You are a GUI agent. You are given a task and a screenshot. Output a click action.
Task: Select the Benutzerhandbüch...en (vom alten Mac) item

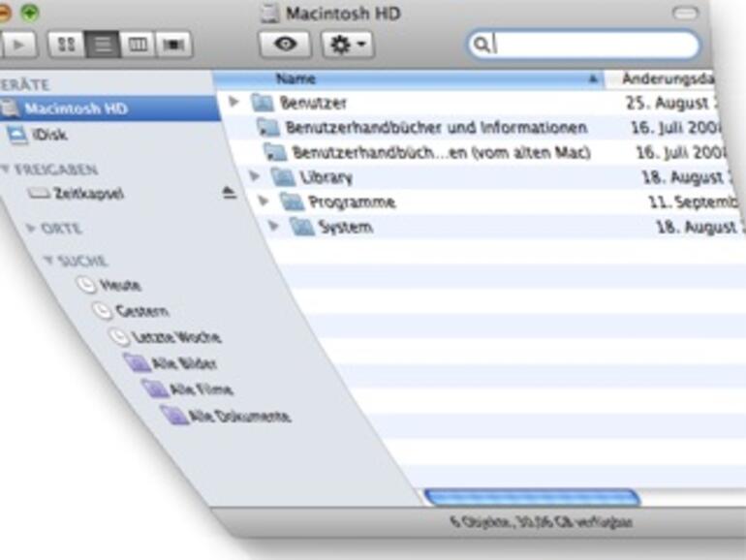(x=482, y=152)
